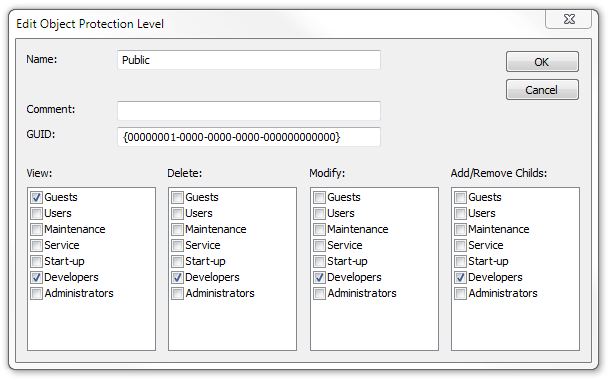Close the Edit Object Protection Level dialog
This screenshot has height=381, width=609.
[x=569, y=19]
